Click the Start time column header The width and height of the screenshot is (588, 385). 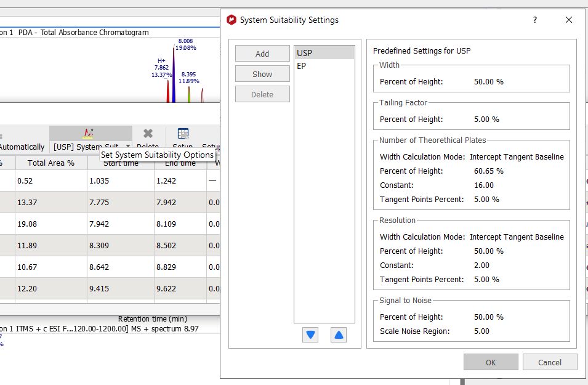[121, 163]
